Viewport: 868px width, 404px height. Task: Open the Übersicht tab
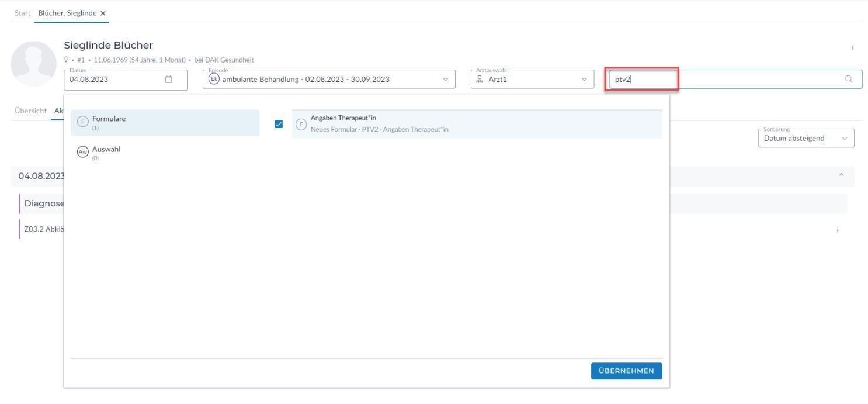[x=30, y=111]
